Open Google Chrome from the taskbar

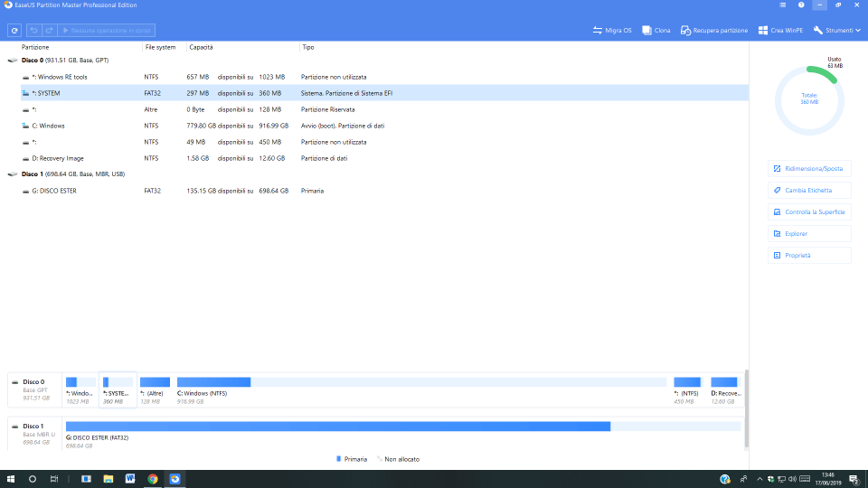pyautogui.click(x=153, y=479)
